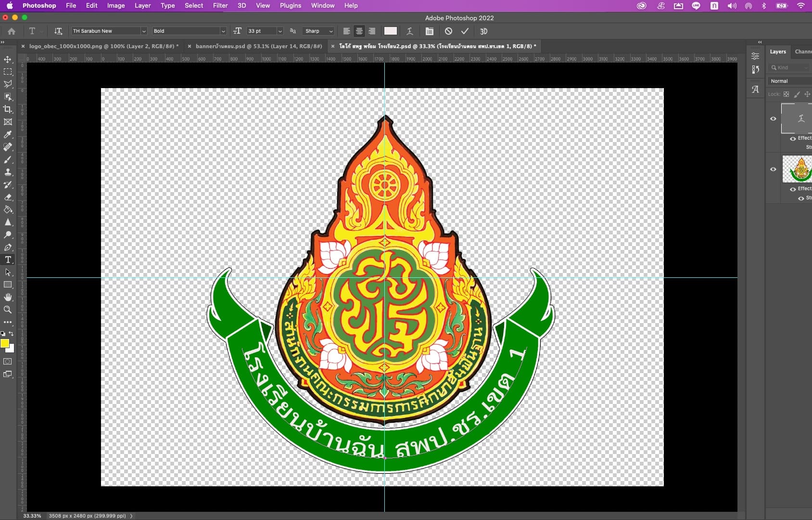812x520 pixels.
Task: Select the Eraser tool
Action: [x=8, y=197]
